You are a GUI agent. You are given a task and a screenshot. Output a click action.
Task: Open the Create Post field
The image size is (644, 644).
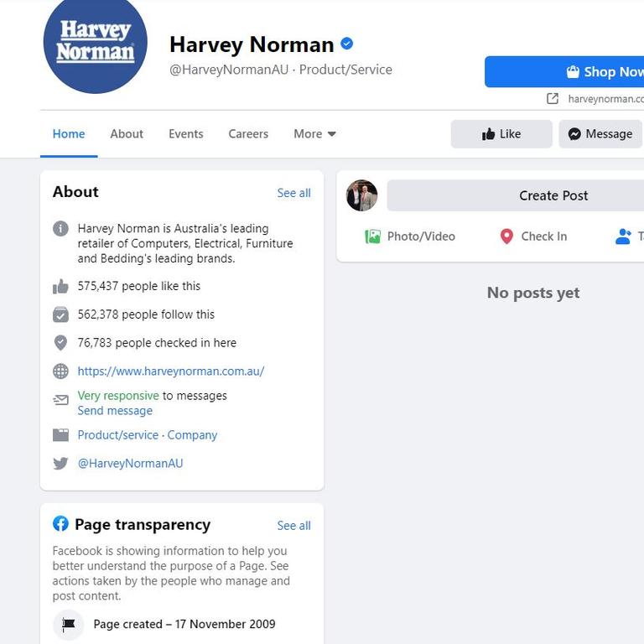[x=516, y=195]
